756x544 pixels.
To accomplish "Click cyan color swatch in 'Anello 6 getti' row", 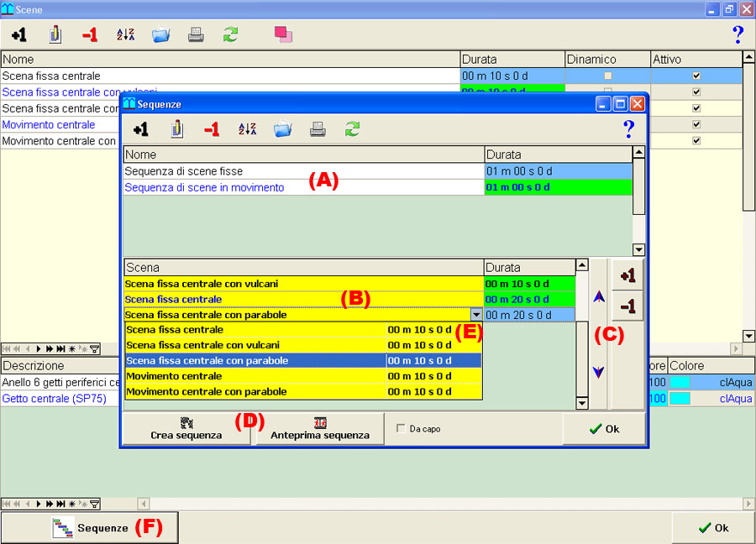I will click(680, 382).
